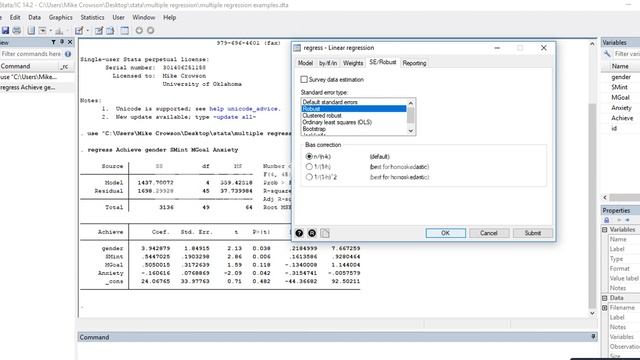Image resolution: width=640 pixels, height=360 pixels.
Task: Open the Log icon in toolbar
Action: tap(31, 31)
